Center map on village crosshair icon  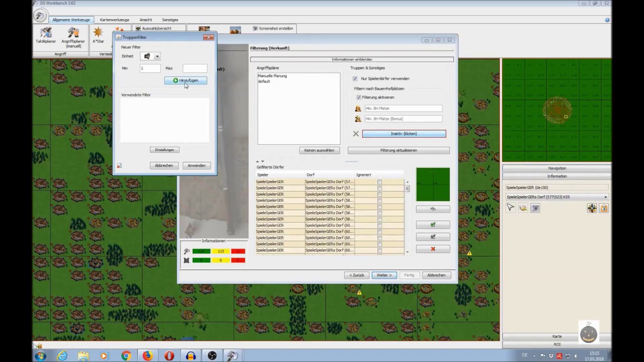click(x=592, y=208)
